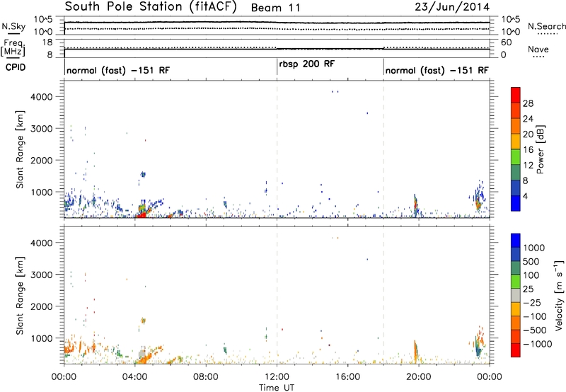Click the red high-power echo near 04:30 in the power panel

141,215
